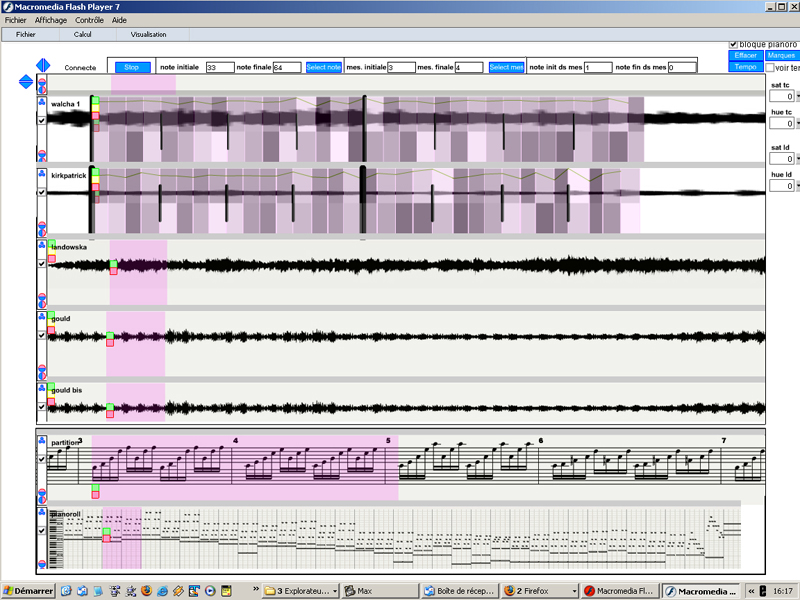Click the mes. initiale input field

click(401, 67)
